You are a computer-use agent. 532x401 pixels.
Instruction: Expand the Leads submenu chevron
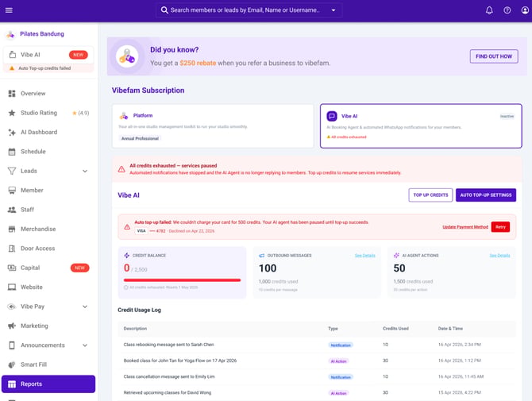[x=85, y=171]
